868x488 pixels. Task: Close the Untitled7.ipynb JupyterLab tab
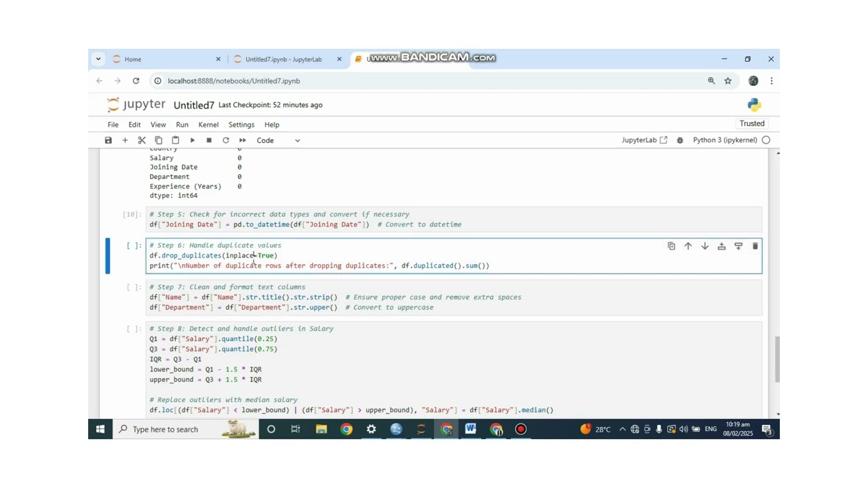pos(339,59)
